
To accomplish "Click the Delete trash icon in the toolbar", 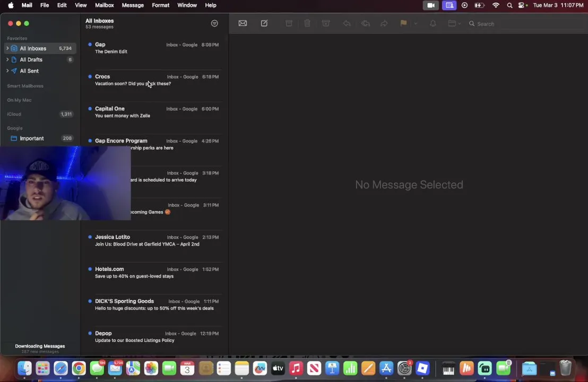I will 307,23.
